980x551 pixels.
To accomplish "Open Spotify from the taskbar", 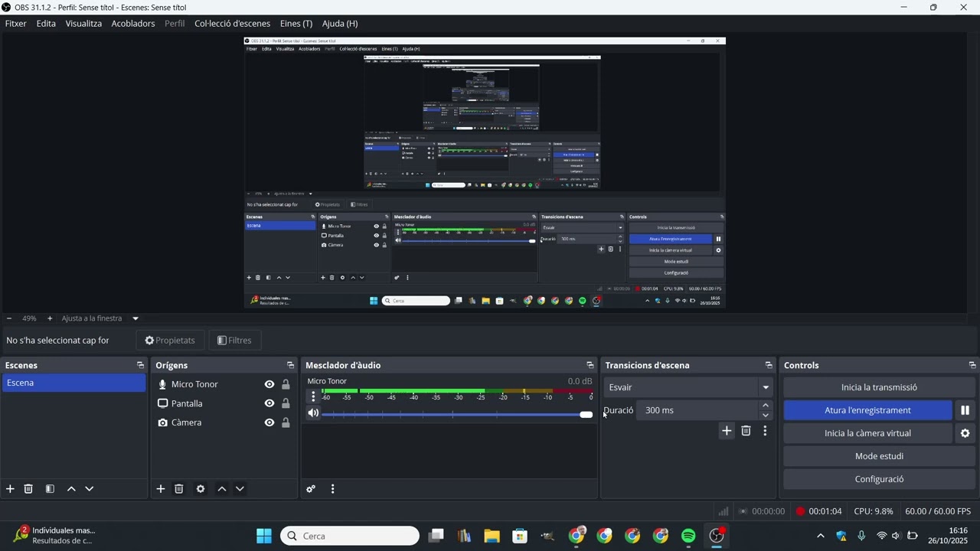I will coord(688,536).
